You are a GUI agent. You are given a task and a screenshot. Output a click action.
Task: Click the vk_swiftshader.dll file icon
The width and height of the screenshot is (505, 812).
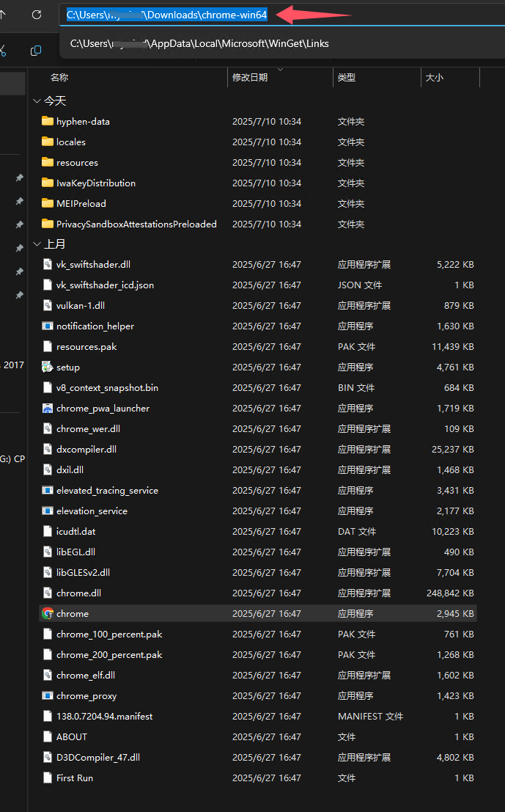tap(48, 265)
